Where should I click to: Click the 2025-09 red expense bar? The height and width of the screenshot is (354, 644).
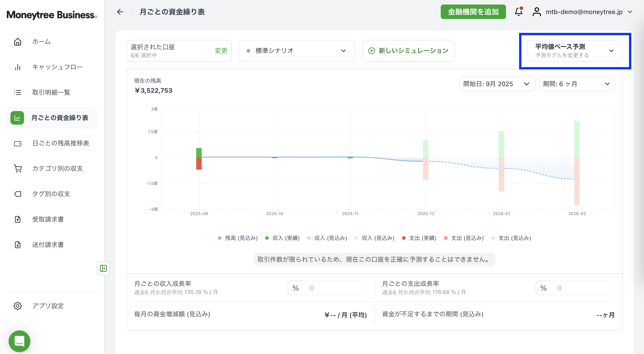point(199,164)
